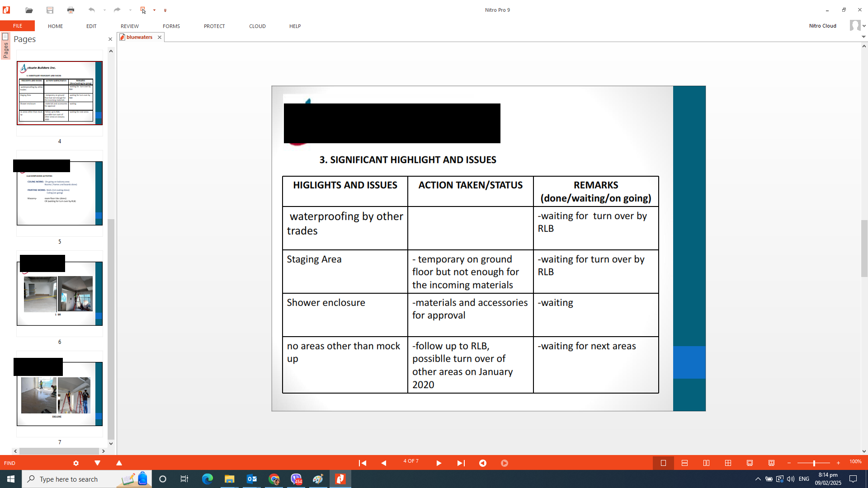The width and height of the screenshot is (868, 488).
Task: Click the Save floppy disk icon
Action: (50, 10)
